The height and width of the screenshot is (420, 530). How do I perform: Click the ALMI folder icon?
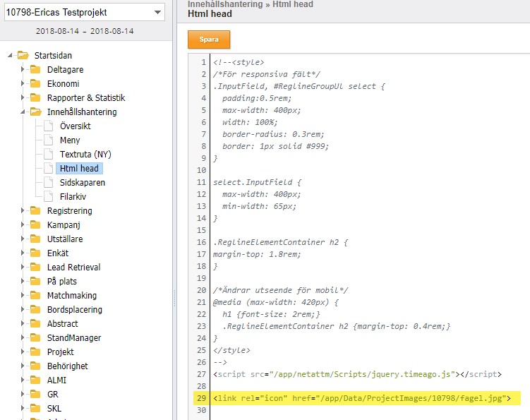pos(35,380)
